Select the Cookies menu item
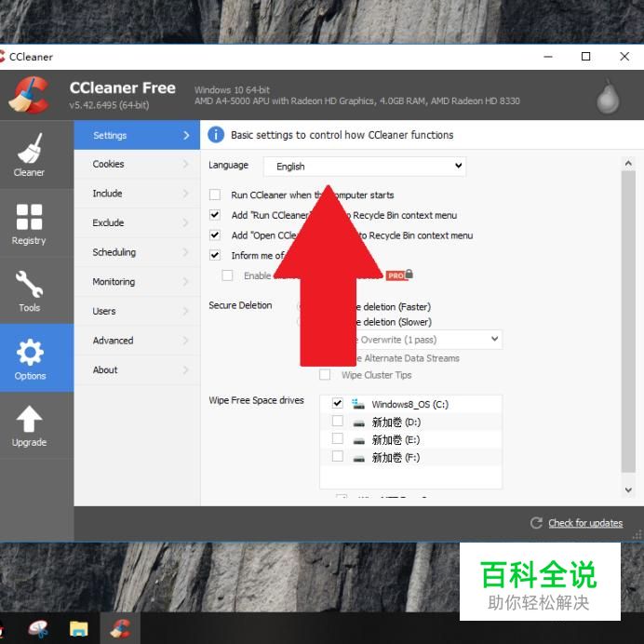 (137, 165)
